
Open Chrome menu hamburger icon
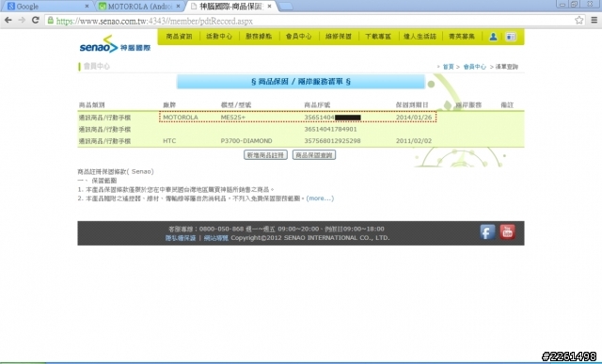[x=594, y=21]
